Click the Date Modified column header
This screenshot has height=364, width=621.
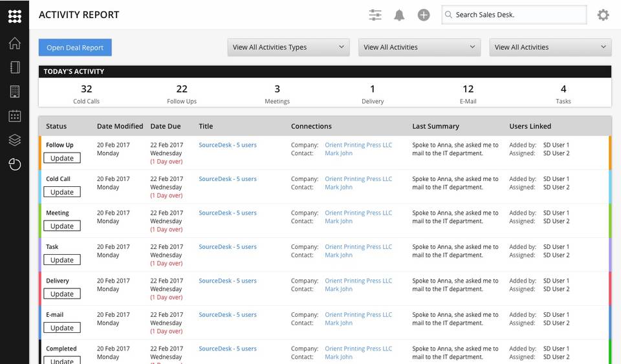click(x=120, y=126)
